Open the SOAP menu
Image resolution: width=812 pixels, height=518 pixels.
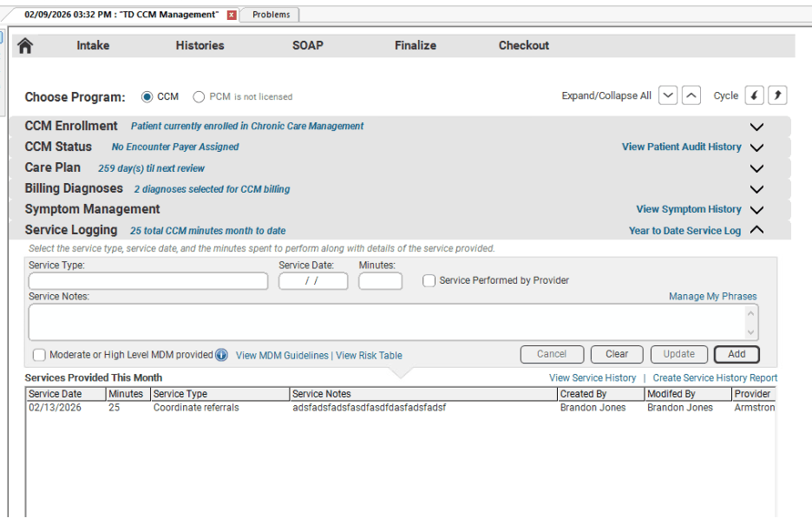point(308,46)
